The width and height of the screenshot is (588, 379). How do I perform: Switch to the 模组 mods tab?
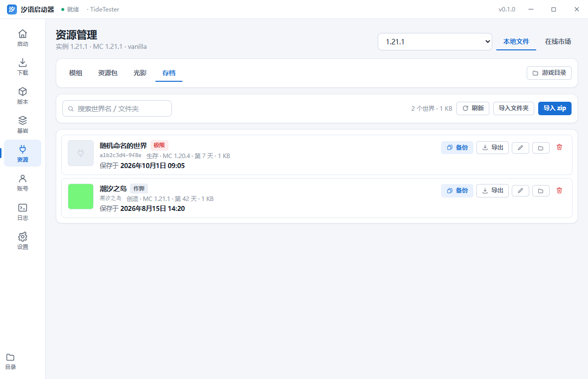pyautogui.click(x=76, y=73)
